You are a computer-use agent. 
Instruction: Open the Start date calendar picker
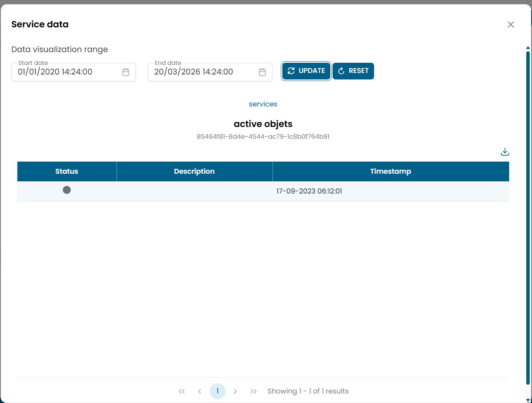click(126, 71)
